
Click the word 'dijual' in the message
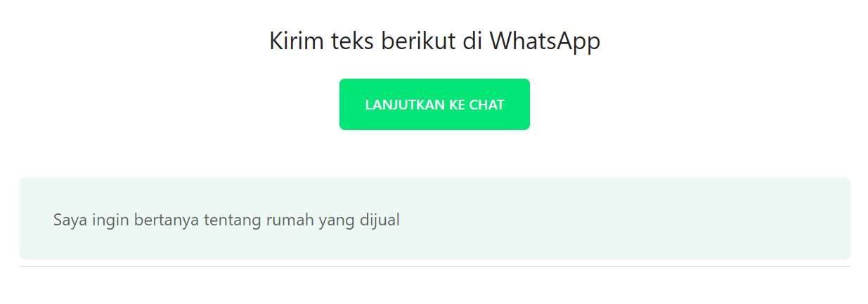(380, 220)
